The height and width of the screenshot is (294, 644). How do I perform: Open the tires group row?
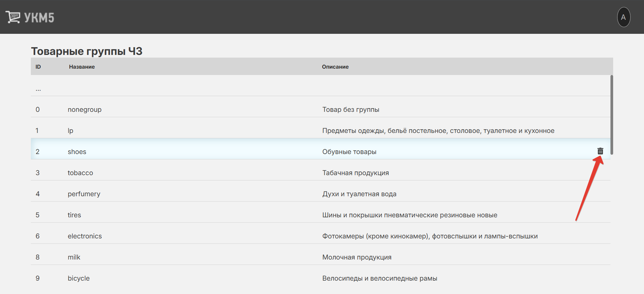74,215
